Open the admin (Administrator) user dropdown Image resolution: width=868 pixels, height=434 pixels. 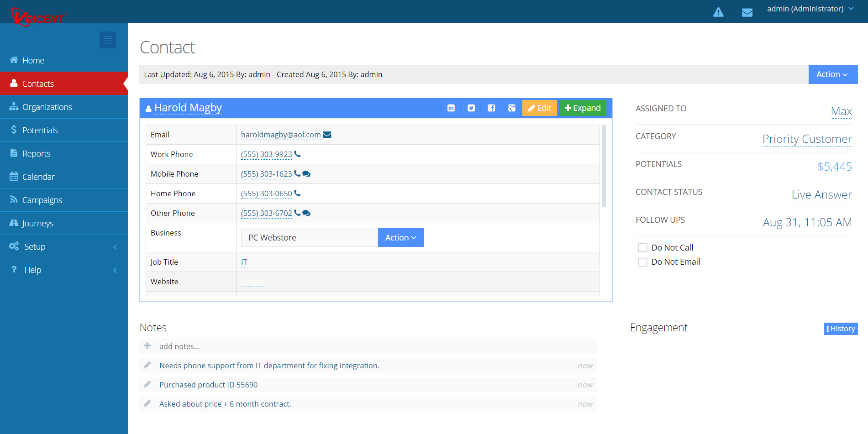[810, 9]
